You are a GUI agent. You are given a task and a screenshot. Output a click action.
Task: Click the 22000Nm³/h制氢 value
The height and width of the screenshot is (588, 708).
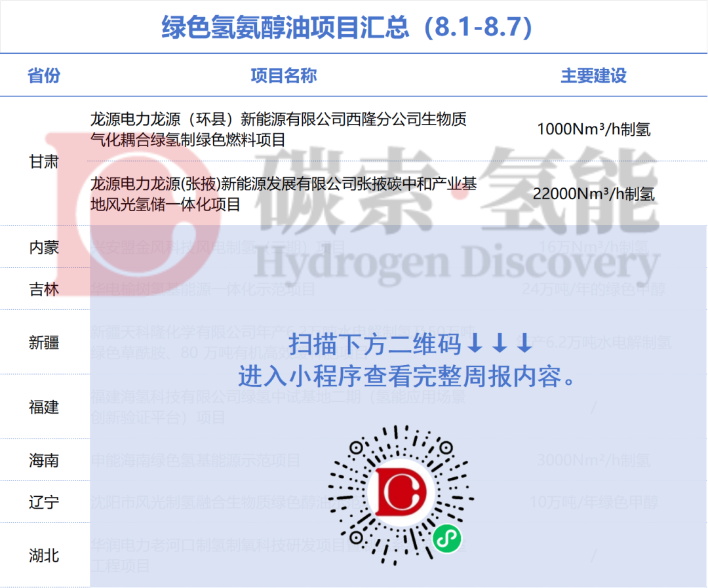coord(594,194)
